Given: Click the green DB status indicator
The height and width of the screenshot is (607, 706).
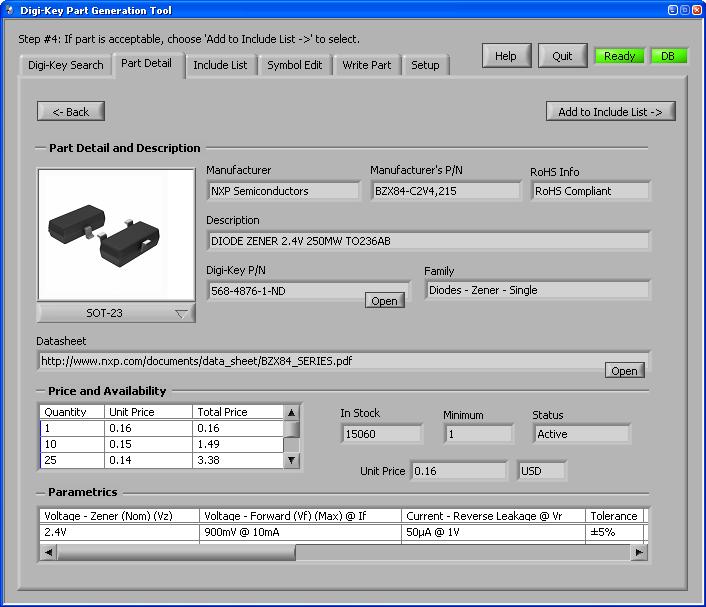Looking at the screenshot, I should (x=668, y=56).
